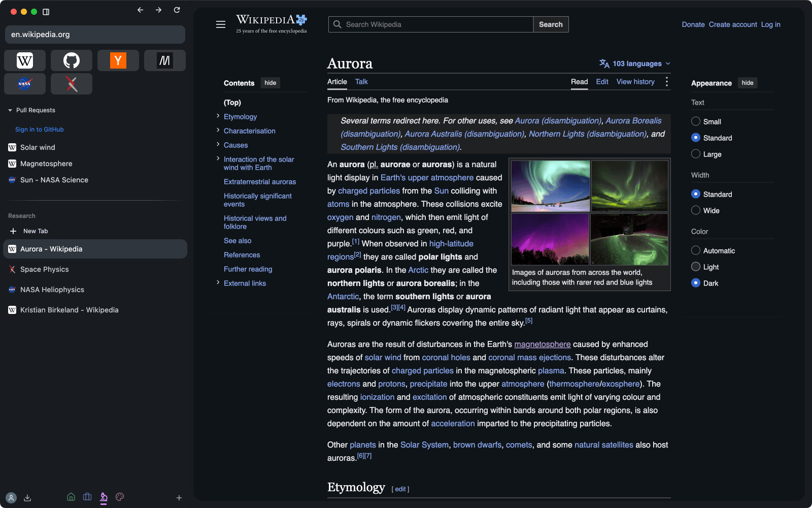Select Large text size
Viewport: 812px width, 508px height.
696,154
